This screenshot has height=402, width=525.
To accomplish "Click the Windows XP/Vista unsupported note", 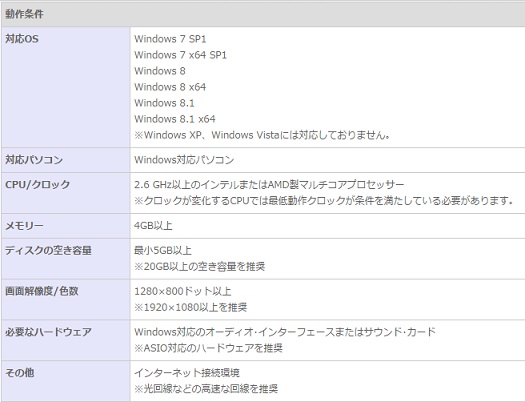I will (262, 135).
